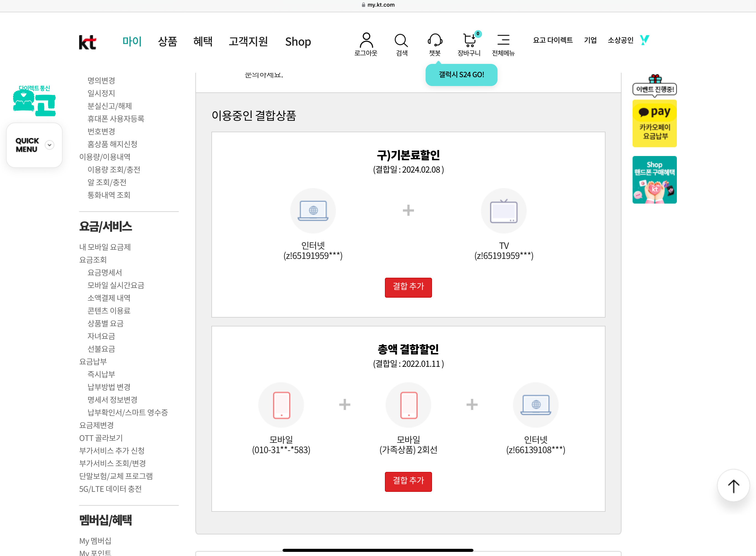Image resolution: width=756 pixels, height=556 pixels.
Task: Open the 요금명세서 sidebar link
Action: click(105, 272)
